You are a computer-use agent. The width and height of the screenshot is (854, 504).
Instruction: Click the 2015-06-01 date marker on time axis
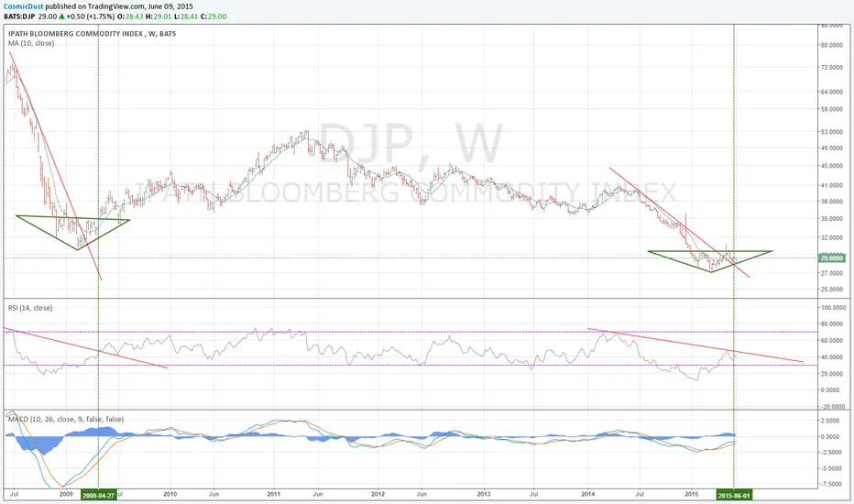pos(734,495)
